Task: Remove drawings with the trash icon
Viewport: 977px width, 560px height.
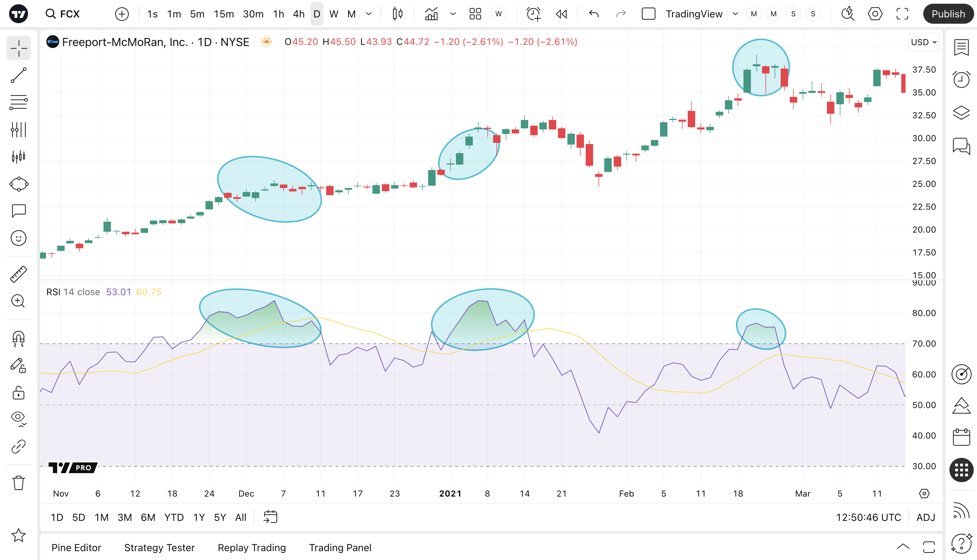Action: point(19,483)
